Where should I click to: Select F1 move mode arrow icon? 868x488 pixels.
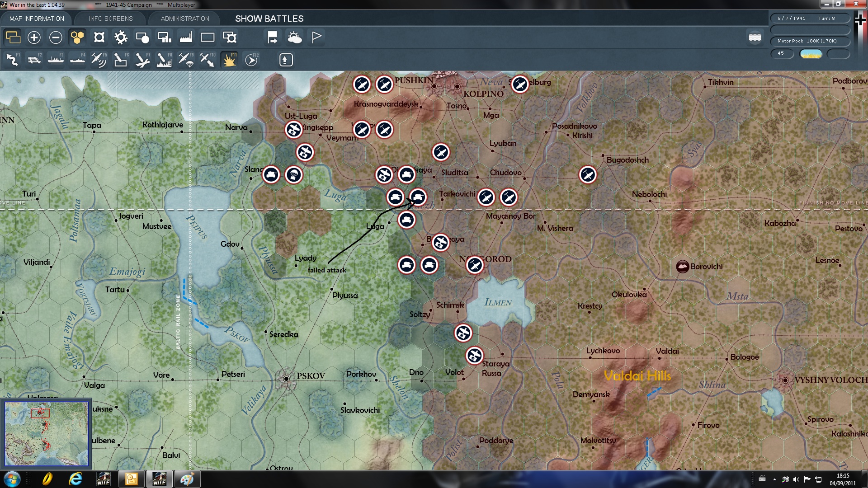pyautogui.click(x=13, y=60)
